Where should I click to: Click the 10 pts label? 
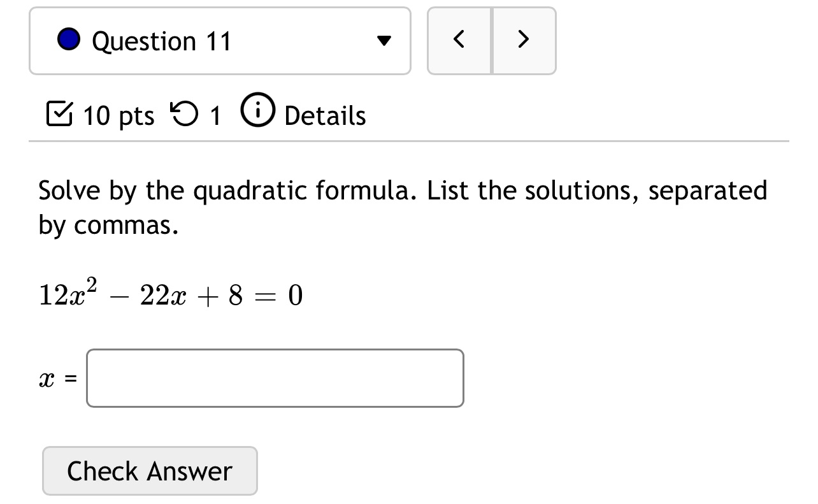118,115
